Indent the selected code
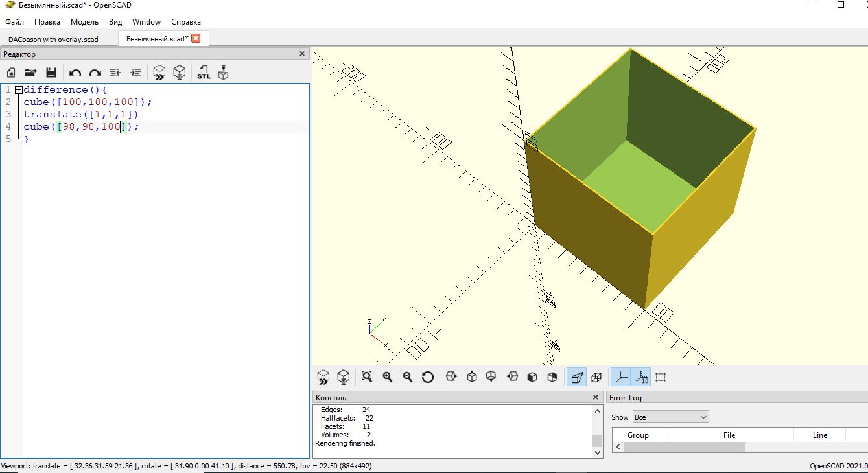 135,73
